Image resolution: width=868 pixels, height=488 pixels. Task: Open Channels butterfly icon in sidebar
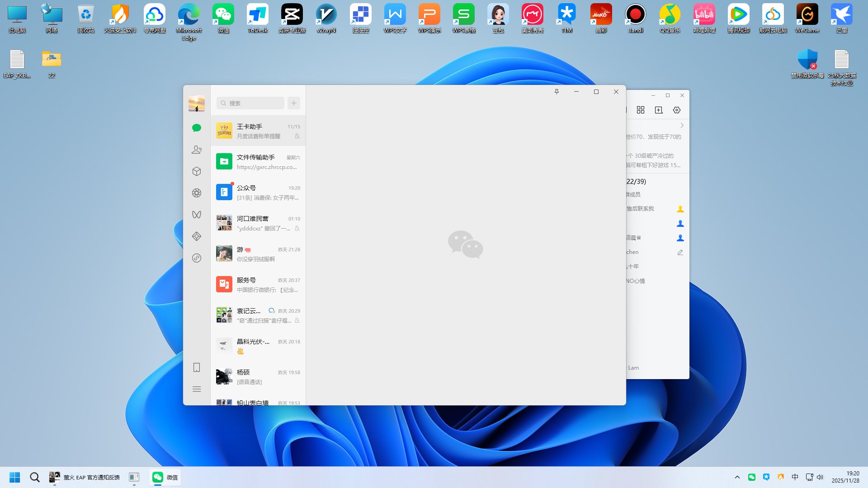pyautogui.click(x=196, y=215)
